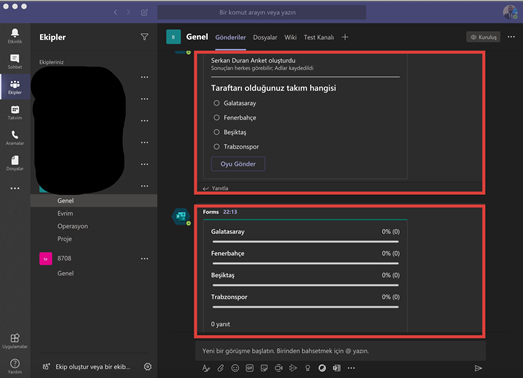The image size is (523, 378).
Task: Open the Sohbet chat section
Action: 15,61
